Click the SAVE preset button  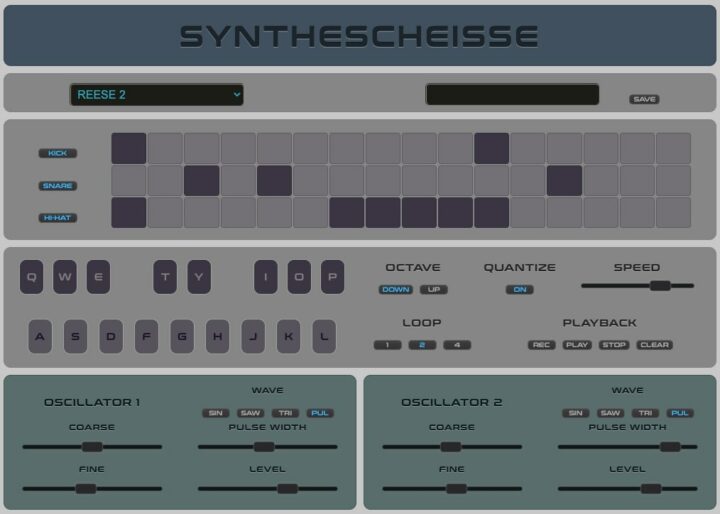pos(644,99)
